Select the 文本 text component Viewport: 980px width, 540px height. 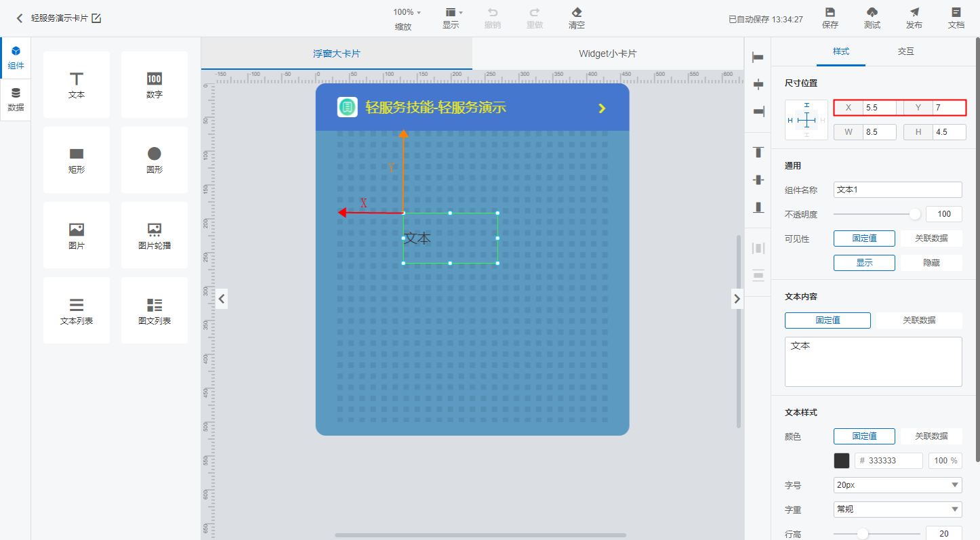[77, 85]
